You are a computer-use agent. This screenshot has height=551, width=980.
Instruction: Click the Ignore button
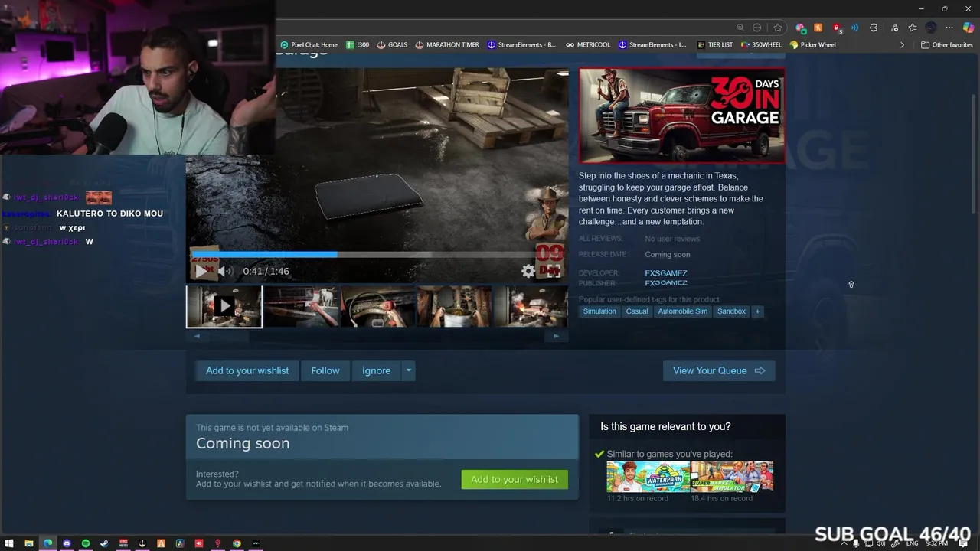[x=376, y=370]
